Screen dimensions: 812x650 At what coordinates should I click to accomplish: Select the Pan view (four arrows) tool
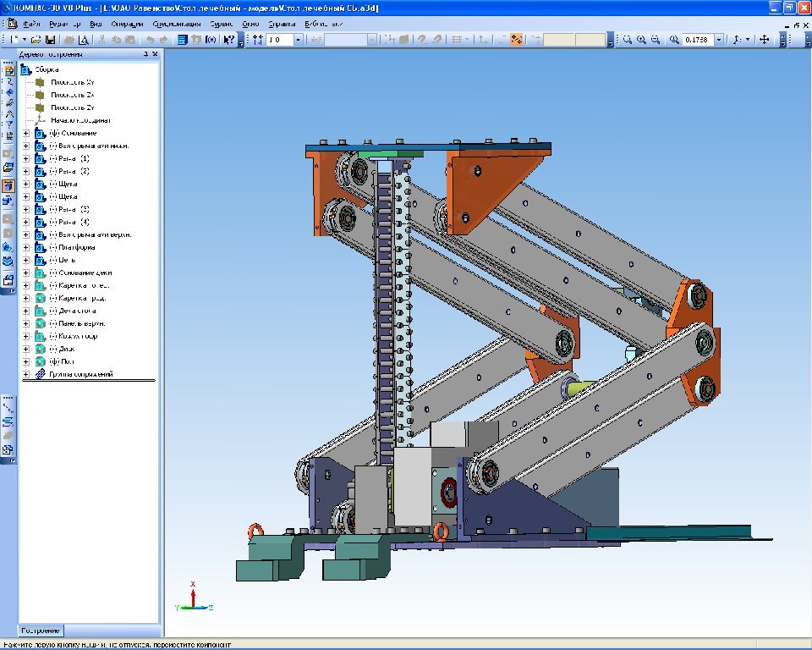click(765, 40)
